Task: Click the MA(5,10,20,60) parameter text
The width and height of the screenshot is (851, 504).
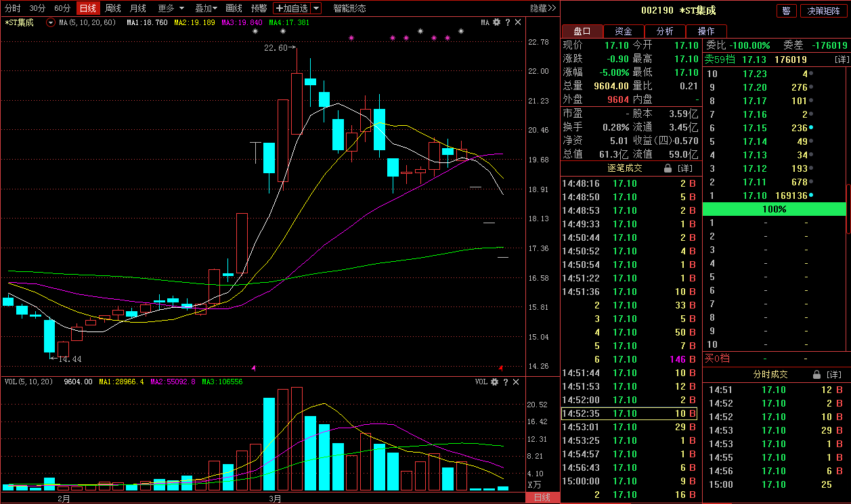Action: click(x=87, y=22)
